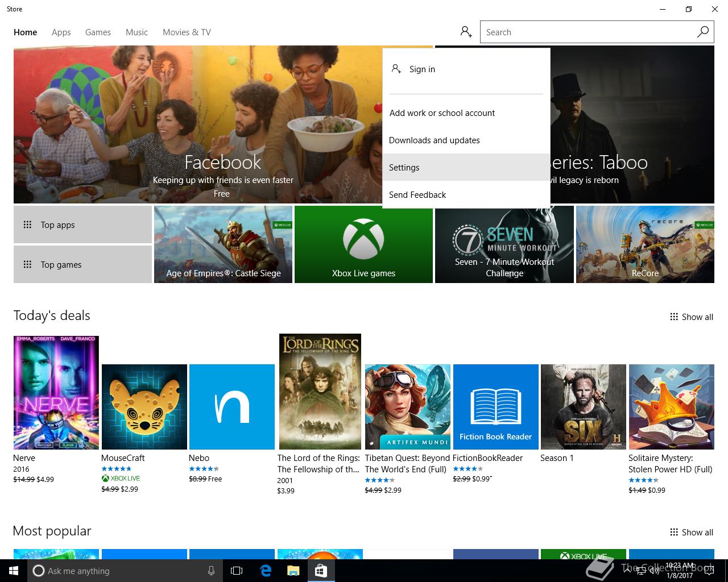
Task: Open Xbox Live games tile
Action: click(x=363, y=244)
